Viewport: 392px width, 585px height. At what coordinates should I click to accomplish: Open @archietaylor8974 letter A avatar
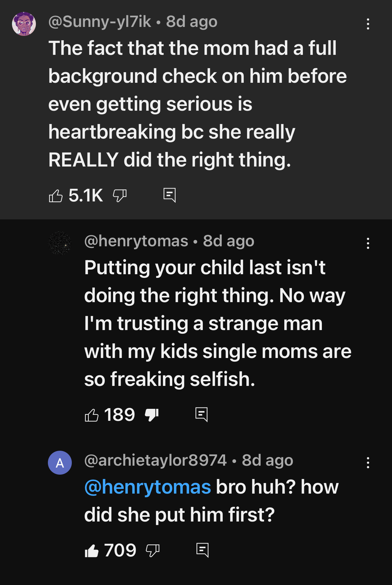coord(60,462)
